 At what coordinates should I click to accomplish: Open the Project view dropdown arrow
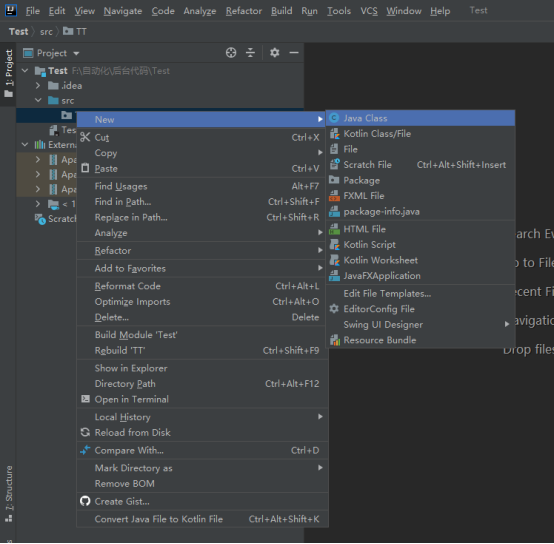(76, 53)
